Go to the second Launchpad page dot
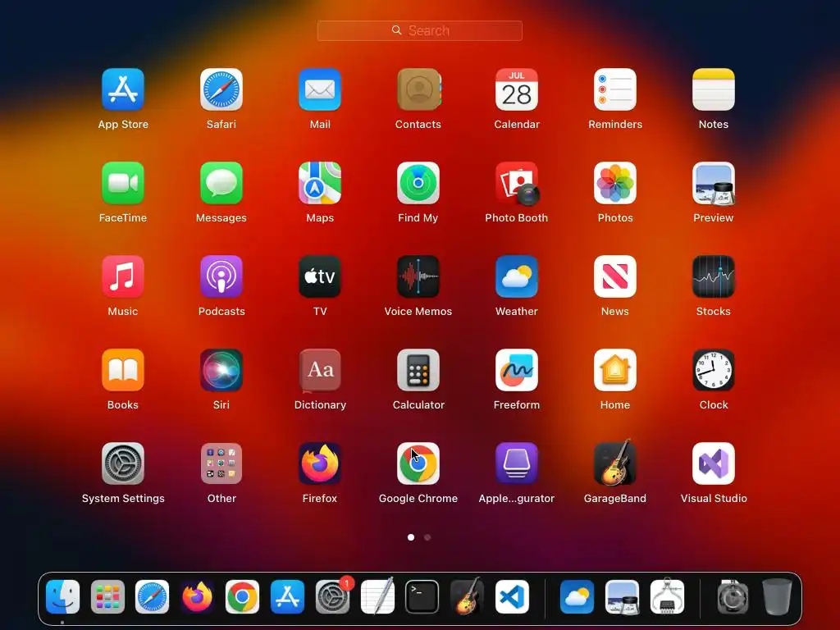Image resolution: width=840 pixels, height=630 pixels. [x=427, y=537]
